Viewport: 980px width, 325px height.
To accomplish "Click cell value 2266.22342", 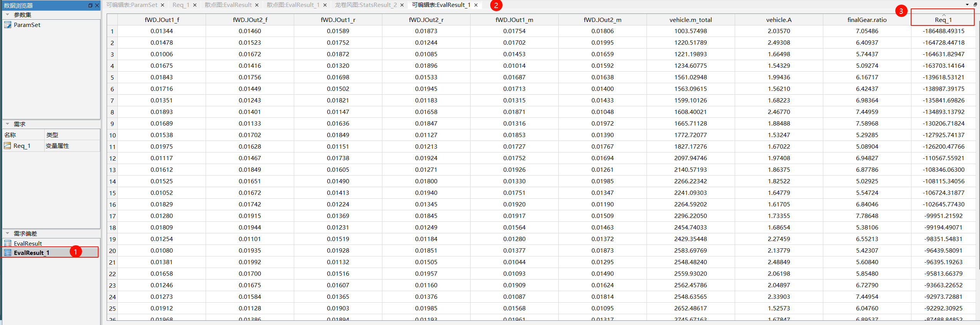I will point(691,181).
